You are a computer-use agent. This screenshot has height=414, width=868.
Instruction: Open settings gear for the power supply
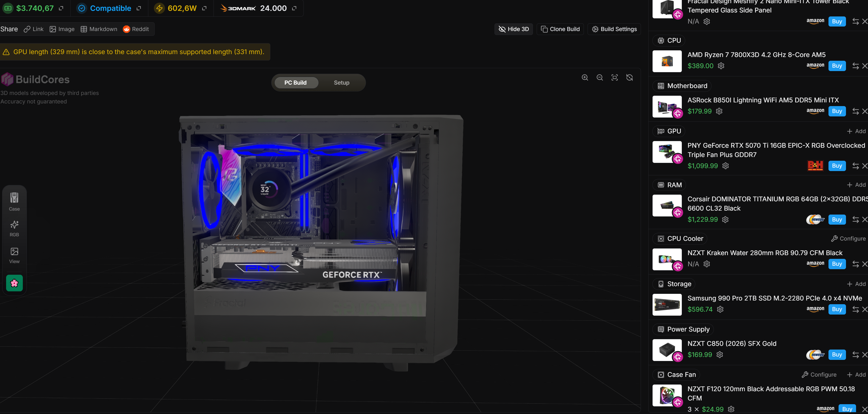click(719, 355)
